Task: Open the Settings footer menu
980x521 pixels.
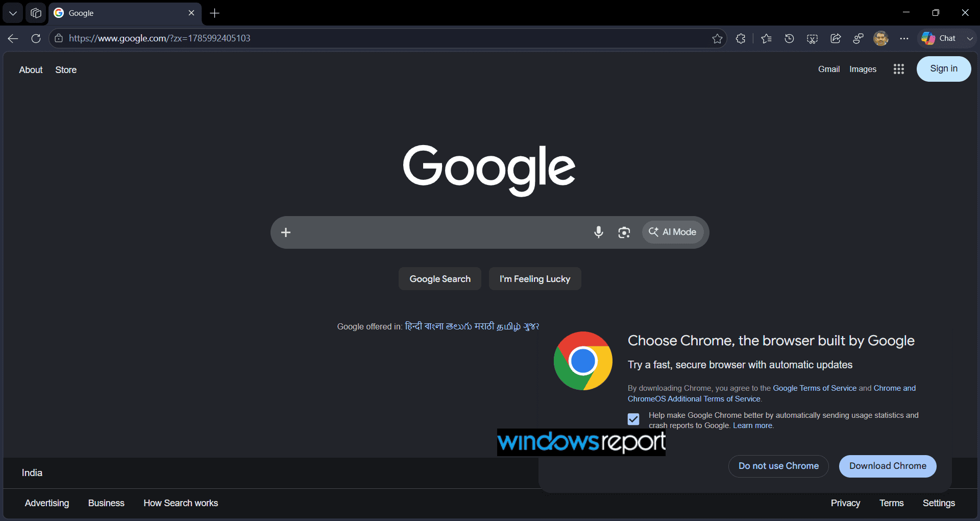Action: (939, 503)
